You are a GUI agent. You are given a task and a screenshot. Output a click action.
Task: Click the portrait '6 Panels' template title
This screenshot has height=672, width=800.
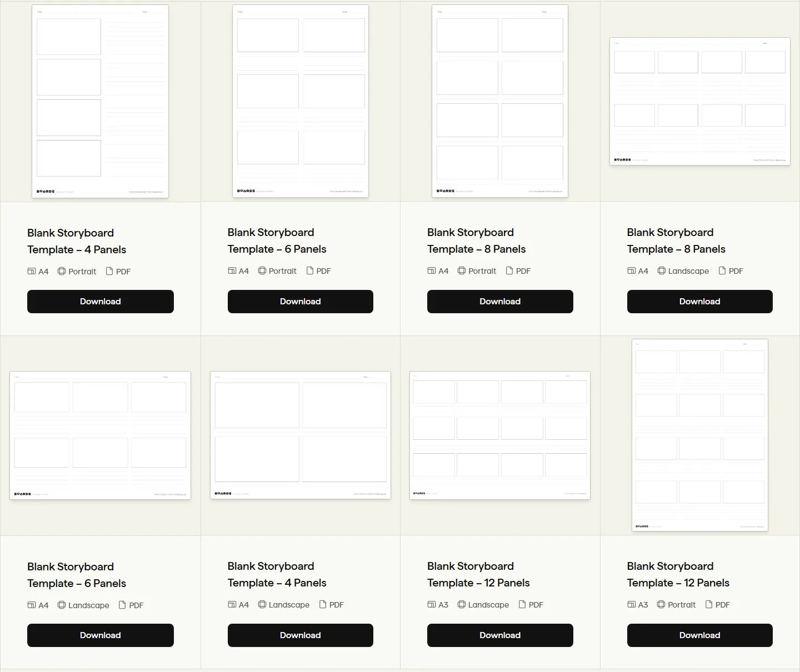[x=277, y=240]
